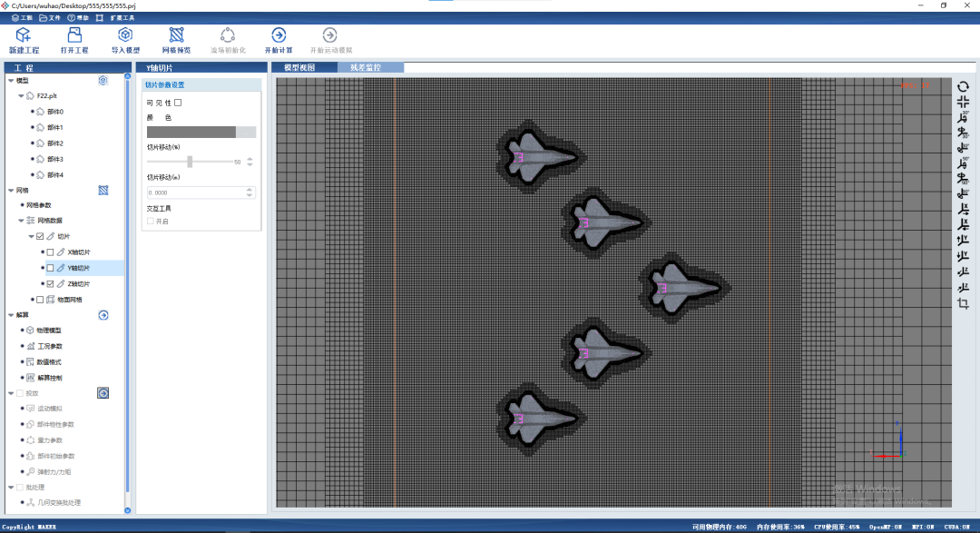Click the 工况参数 chart icon

[30, 346]
